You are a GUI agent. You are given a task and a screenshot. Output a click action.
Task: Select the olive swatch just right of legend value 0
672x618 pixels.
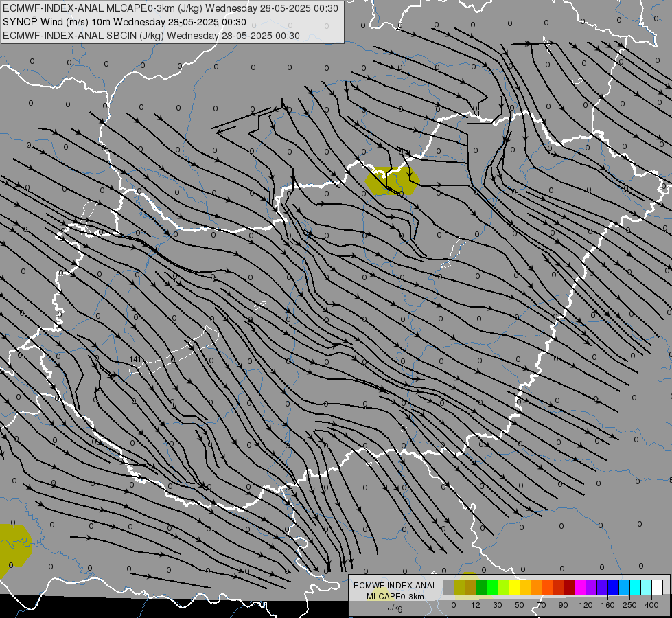pyautogui.click(x=459, y=587)
